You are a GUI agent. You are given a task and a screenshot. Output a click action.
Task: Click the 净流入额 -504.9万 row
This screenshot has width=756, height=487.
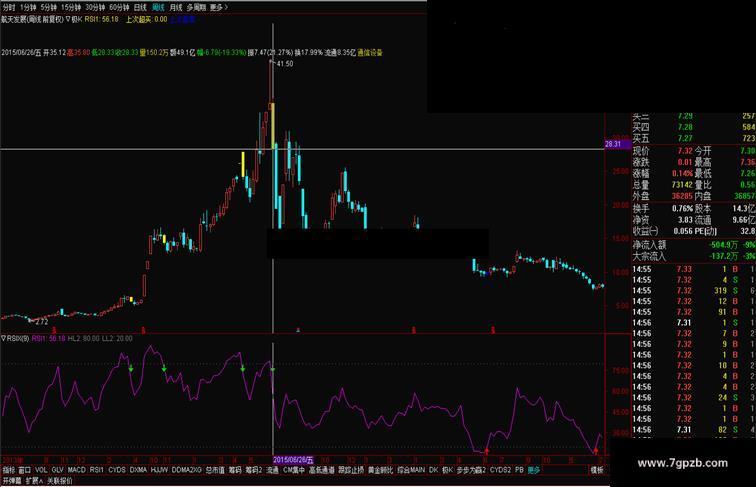(x=694, y=245)
